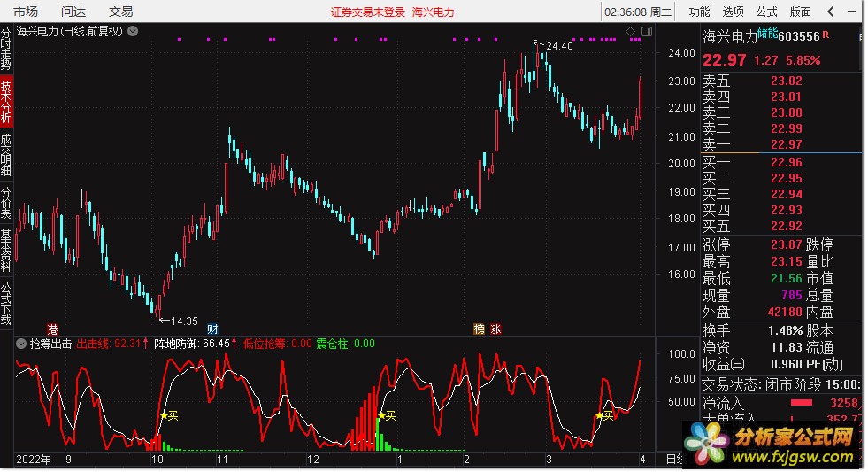Open the 选项 menu
Screen dimensions: 868x472
point(733,12)
